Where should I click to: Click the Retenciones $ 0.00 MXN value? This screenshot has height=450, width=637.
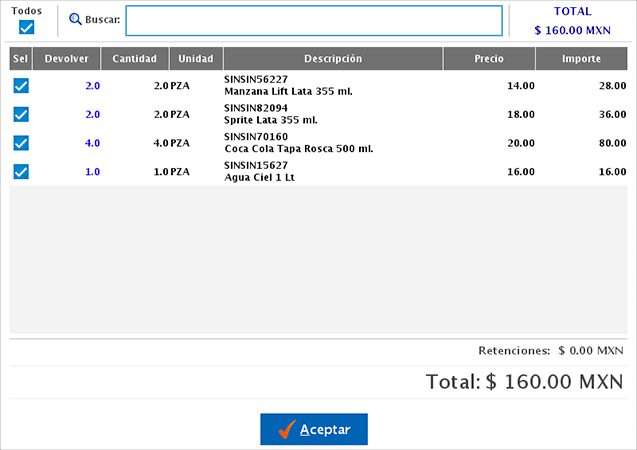pos(591,350)
